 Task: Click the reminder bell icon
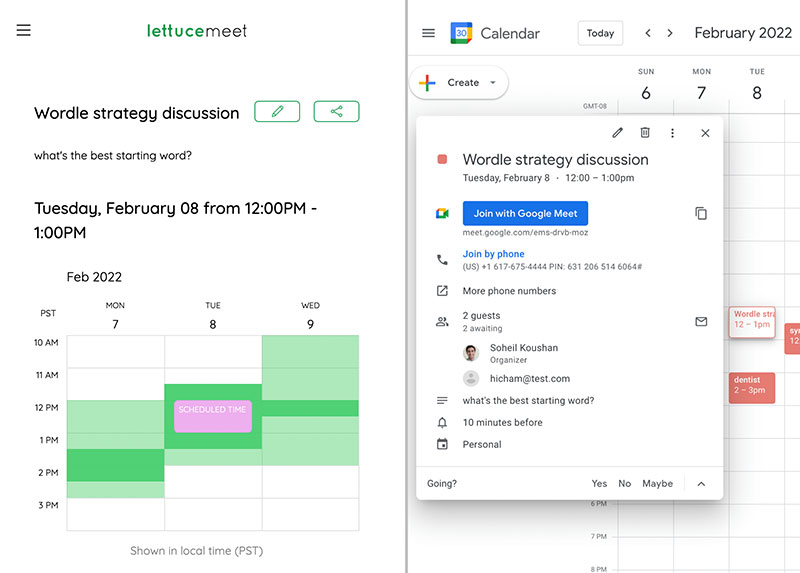[x=442, y=422]
